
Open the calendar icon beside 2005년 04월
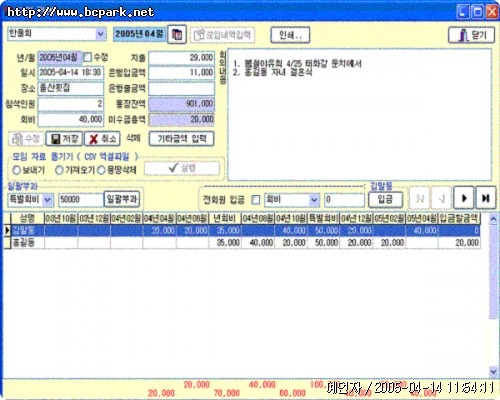pos(177,34)
